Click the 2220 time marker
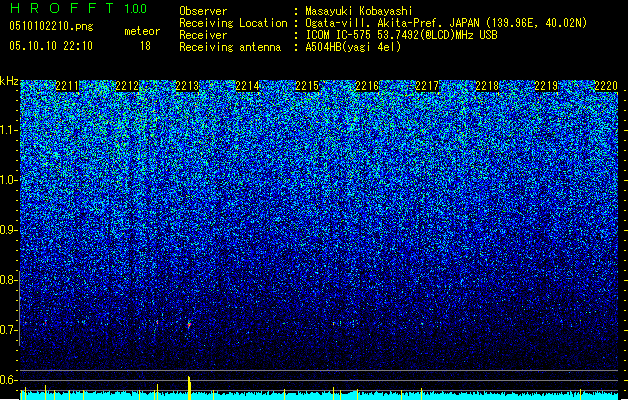629x400 pixels. point(606,86)
